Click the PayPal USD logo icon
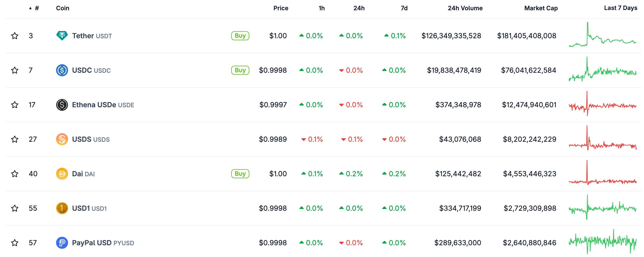 [62, 243]
